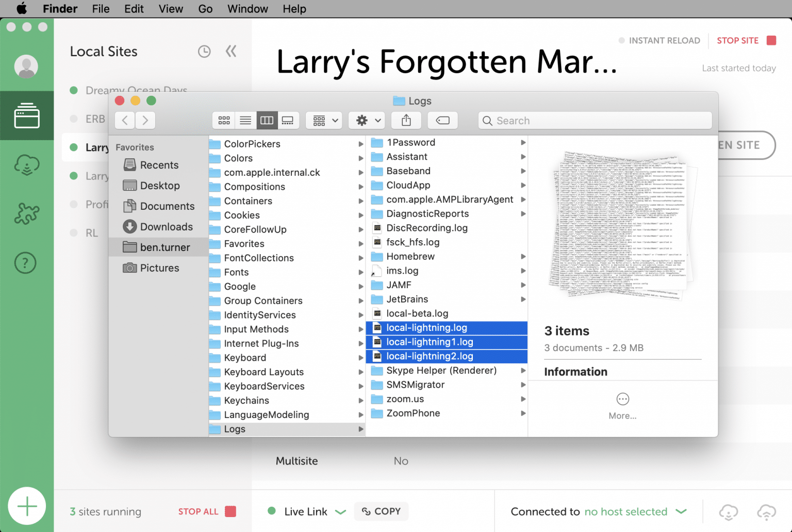The height and width of the screenshot is (532, 792).
Task: Open Help via the question mark icon
Action: pos(25,263)
